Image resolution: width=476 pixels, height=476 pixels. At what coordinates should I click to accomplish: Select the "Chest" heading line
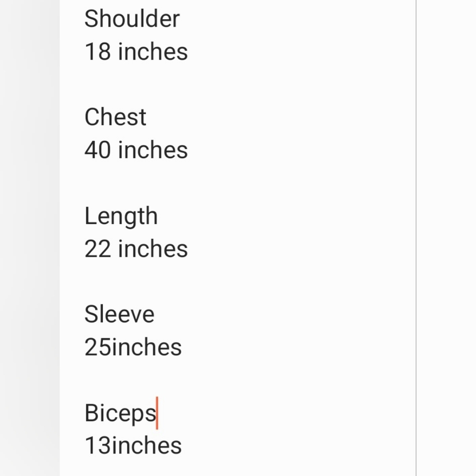115,117
